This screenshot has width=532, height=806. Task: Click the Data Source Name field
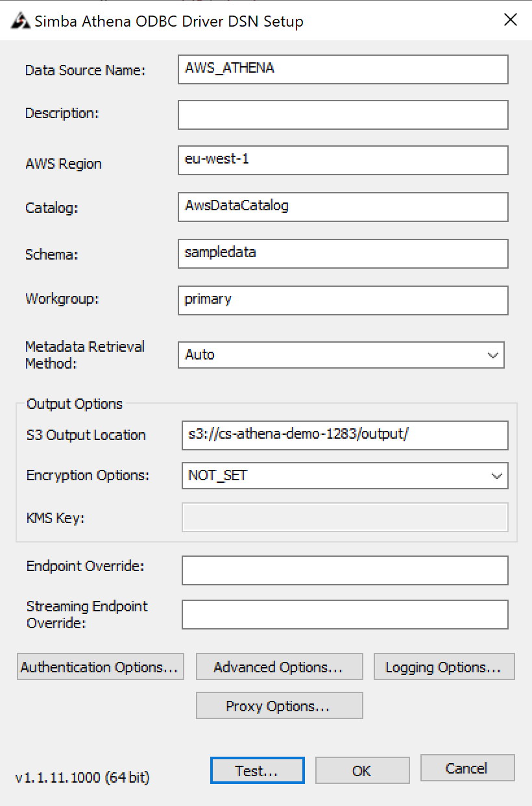click(343, 69)
